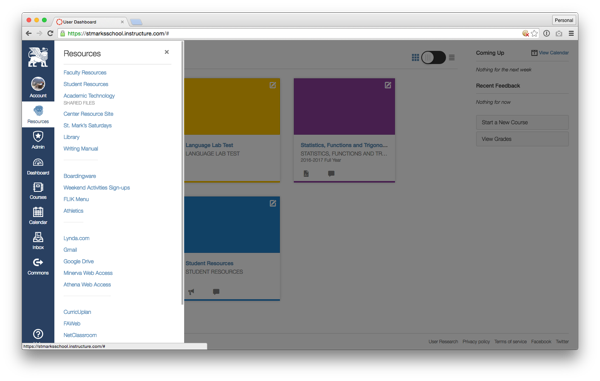Open Center Resource Site link
Image resolution: width=600 pixels, height=381 pixels.
tap(88, 114)
